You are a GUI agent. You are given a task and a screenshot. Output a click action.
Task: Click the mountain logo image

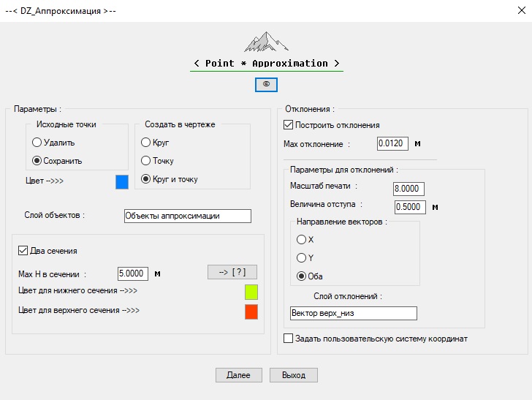pos(266,42)
